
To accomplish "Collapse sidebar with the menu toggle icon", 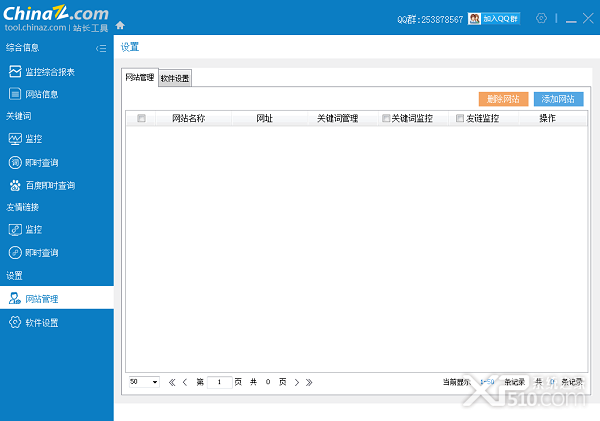I will click(x=101, y=48).
